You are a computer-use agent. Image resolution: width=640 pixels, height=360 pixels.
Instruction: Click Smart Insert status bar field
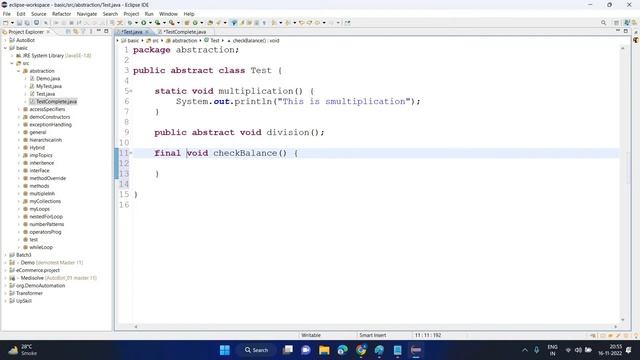(x=373, y=335)
